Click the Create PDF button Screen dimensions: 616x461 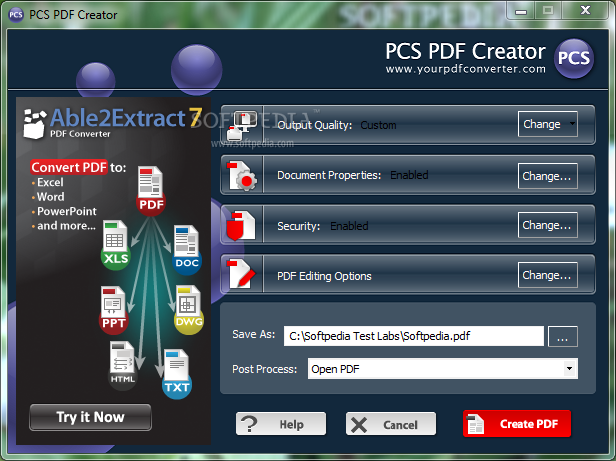pyautogui.click(x=517, y=424)
